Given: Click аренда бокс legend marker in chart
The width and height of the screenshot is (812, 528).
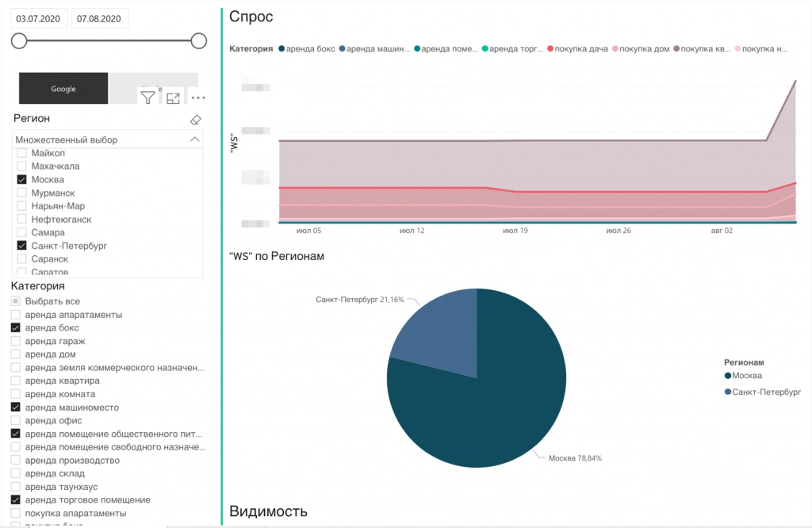Looking at the screenshot, I should [282, 48].
